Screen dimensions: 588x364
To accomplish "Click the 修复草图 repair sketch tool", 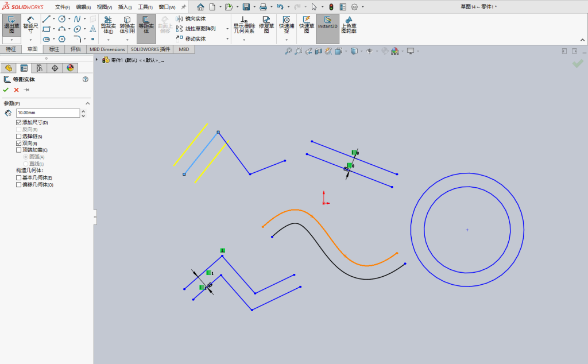I will click(x=266, y=25).
